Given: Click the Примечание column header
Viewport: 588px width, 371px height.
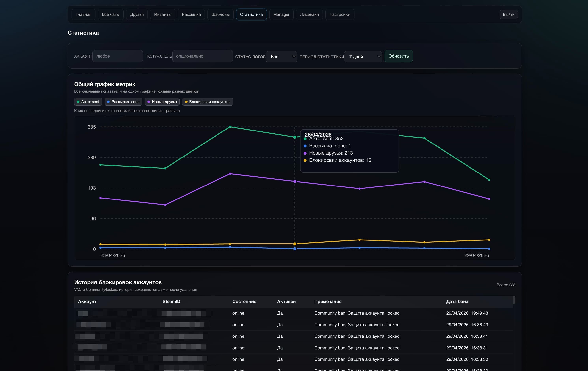Looking at the screenshot, I should pyautogui.click(x=328, y=301).
